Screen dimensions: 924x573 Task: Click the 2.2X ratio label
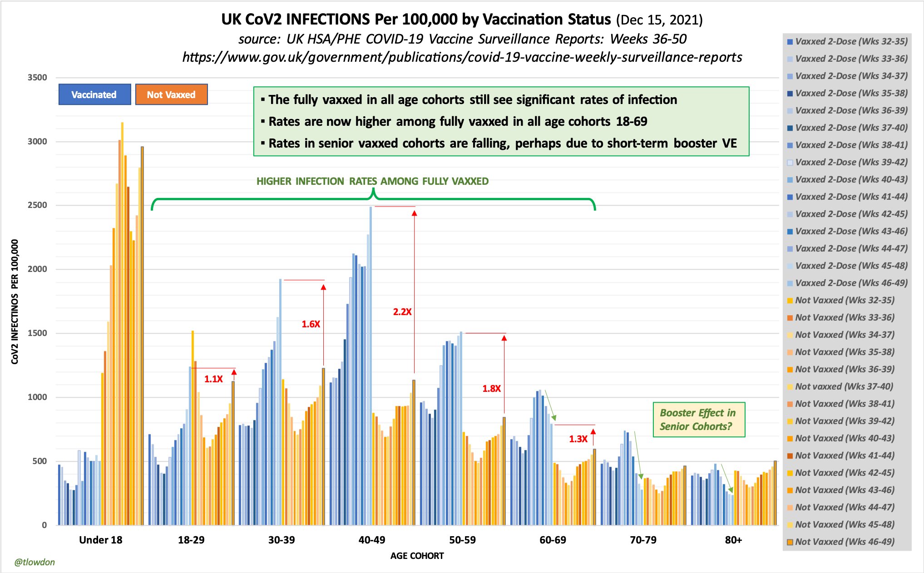point(402,312)
